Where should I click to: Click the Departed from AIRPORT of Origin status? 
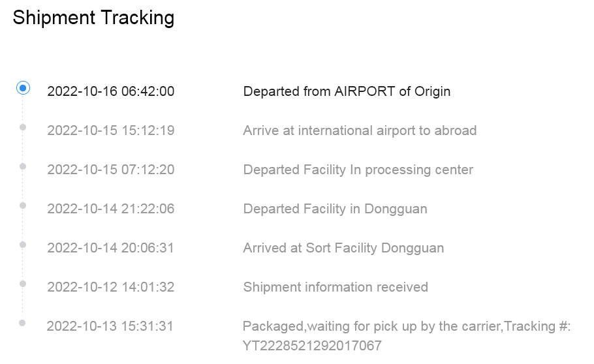tap(347, 92)
